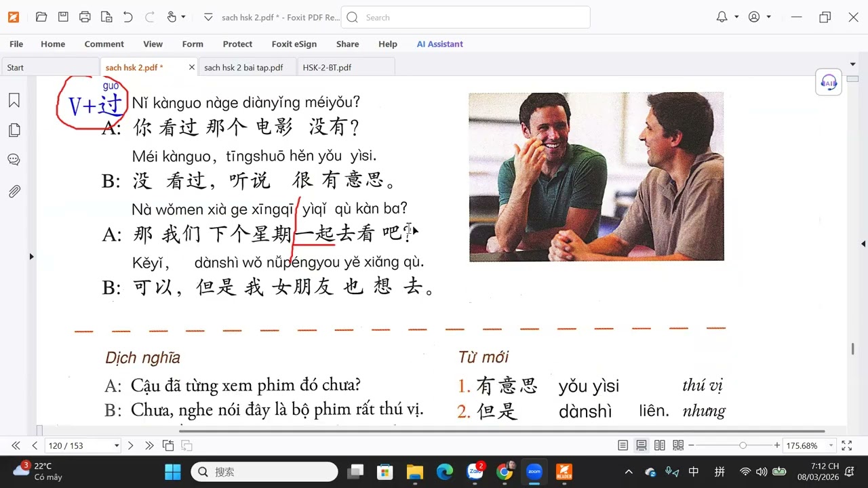Open the Pages thumbnail panel
The height and width of the screenshot is (488, 868).
coord(14,130)
